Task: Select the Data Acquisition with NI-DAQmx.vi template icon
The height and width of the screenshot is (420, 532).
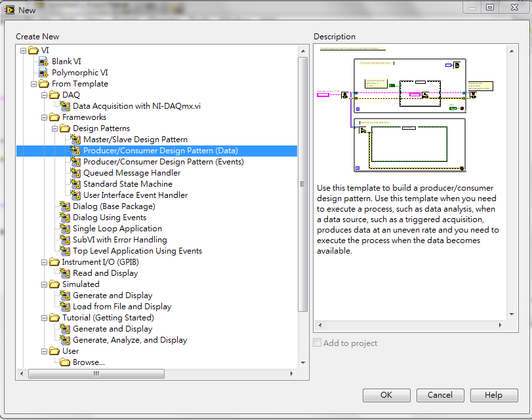Action: (64, 105)
